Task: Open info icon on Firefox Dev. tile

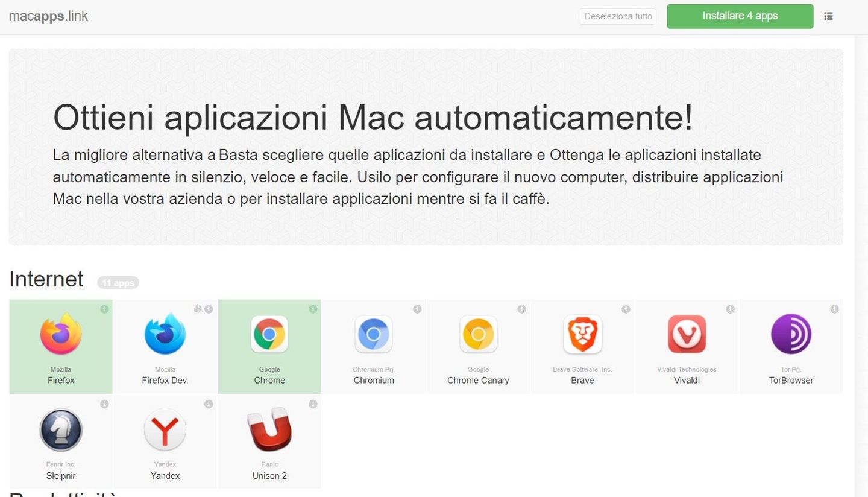Action: click(x=209, y=309)
